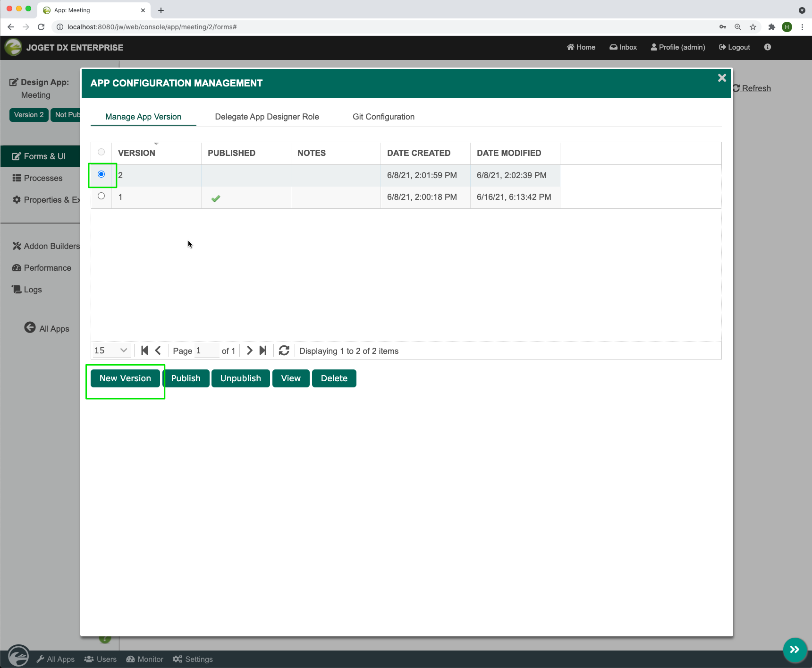The height and width of the screenshot is (668, 812).
Task: Toggle the header select-all radio button
Action: [x=101, y=152]
